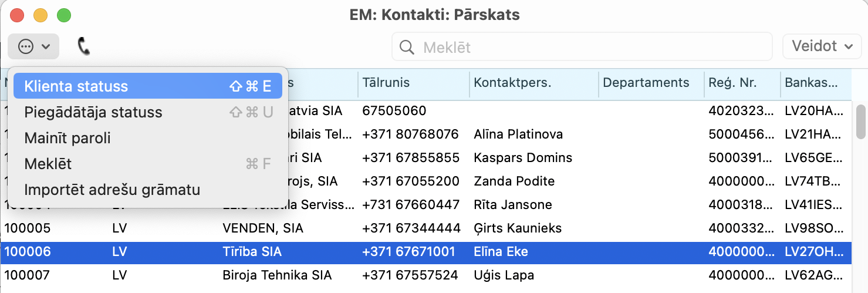
Task: Type in the Meklēt search field
Action: (x=587, y=47)
